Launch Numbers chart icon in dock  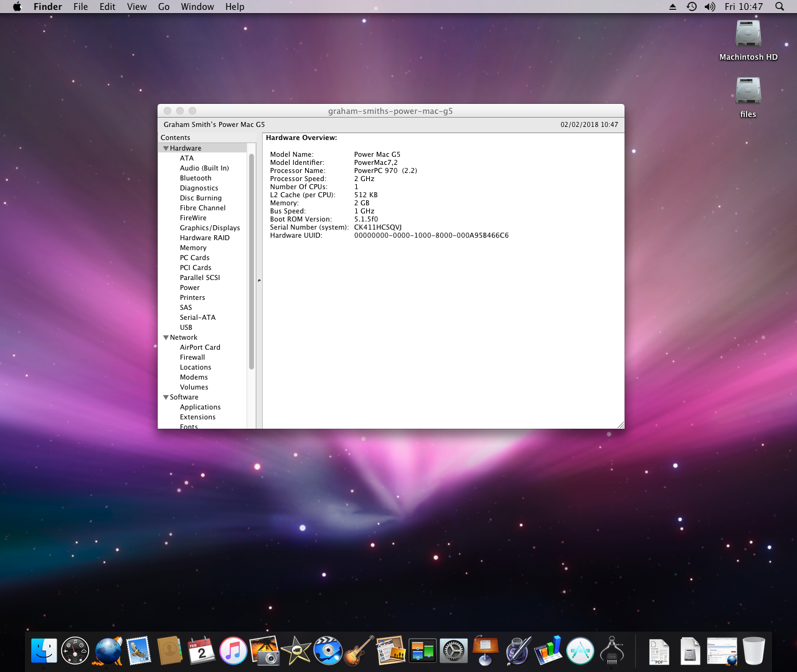pos(549,651)
